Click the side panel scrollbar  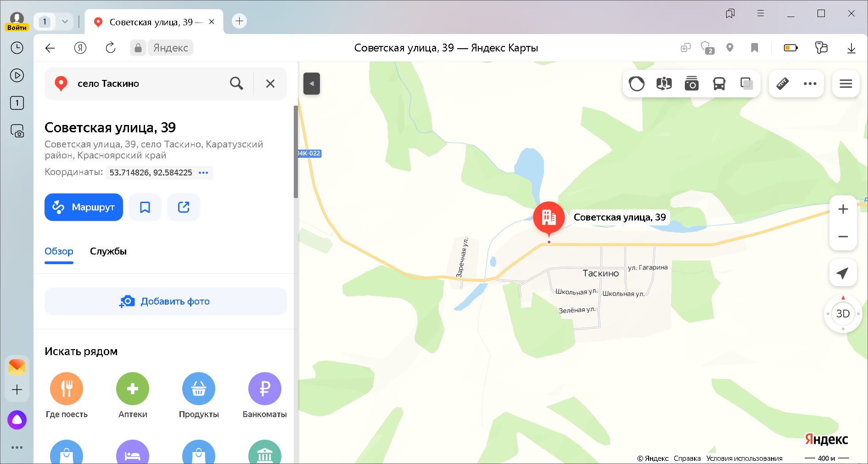coord(296,152)
